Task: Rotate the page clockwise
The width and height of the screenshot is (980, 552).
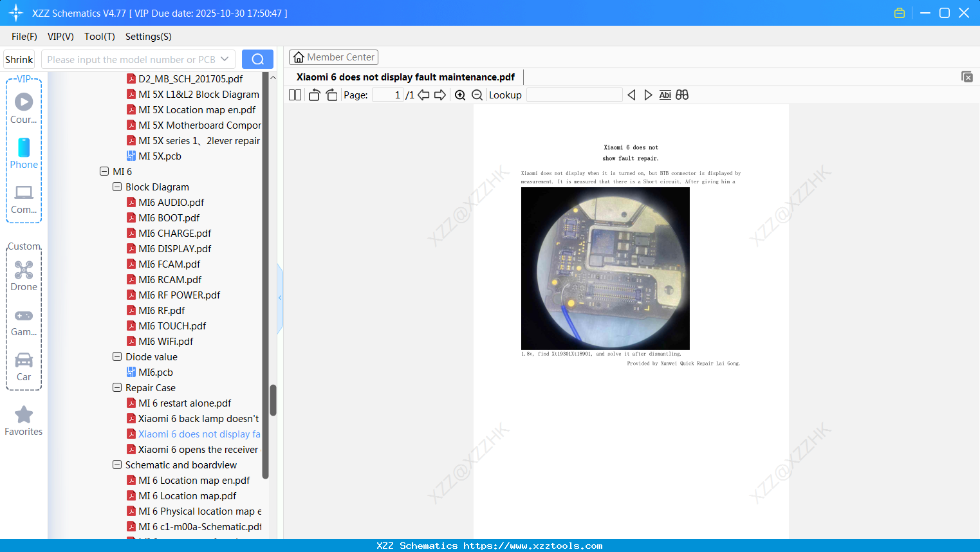Action: point(331,95)
